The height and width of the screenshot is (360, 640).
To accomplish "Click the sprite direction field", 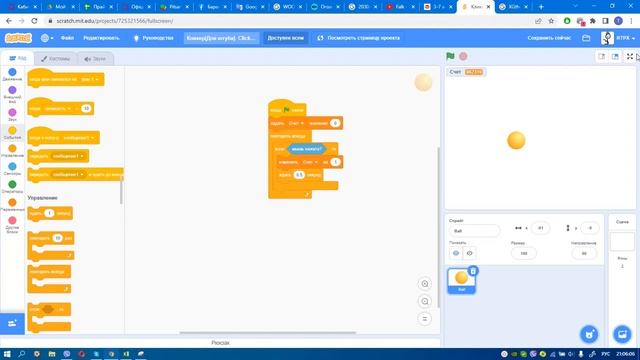I will pyautogui.click(x=584, y=253).
